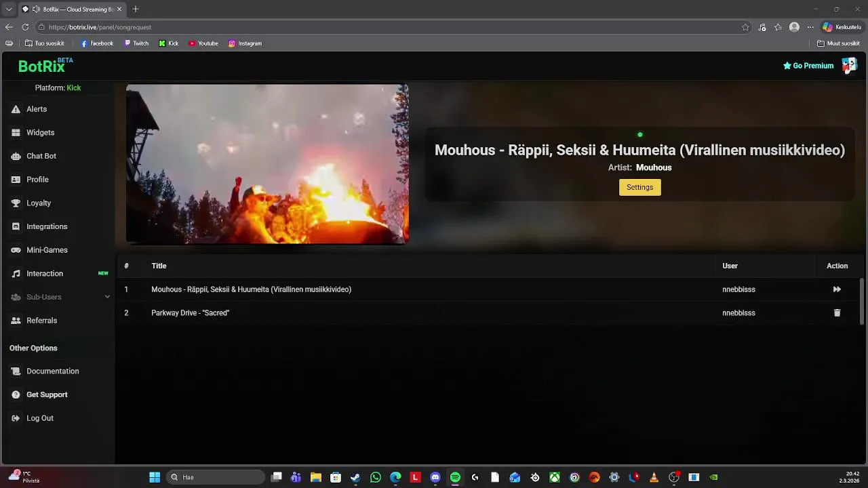Reload the page
This screenshot has width=868, height=488.
point(25,27)
